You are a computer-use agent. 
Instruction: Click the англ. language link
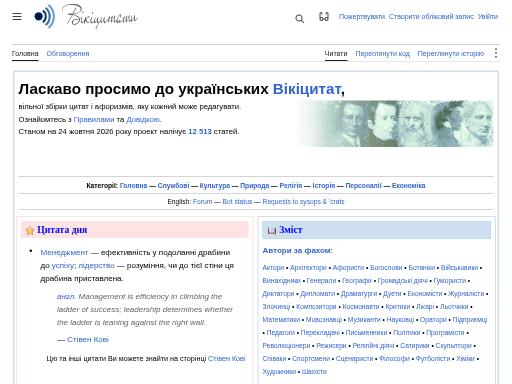(x=66, y=296)
